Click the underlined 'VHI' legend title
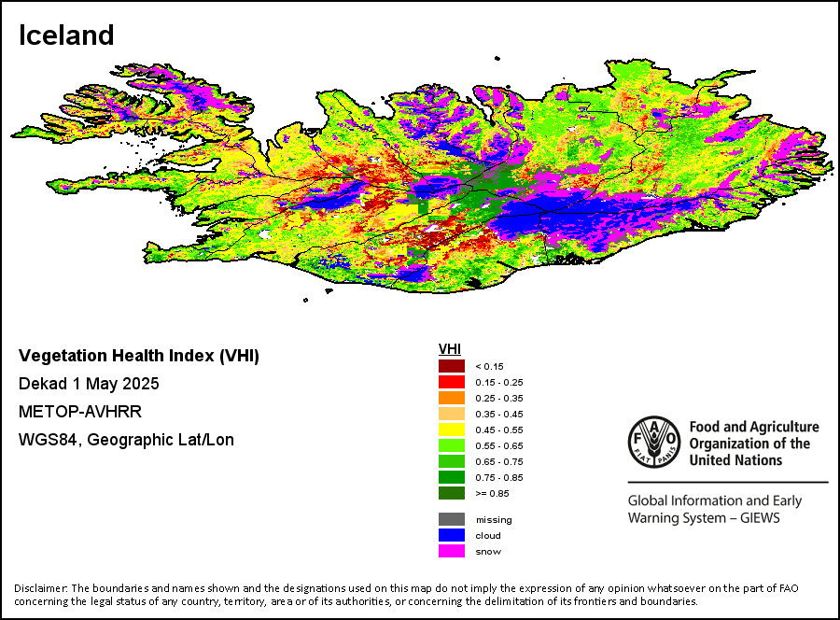Viewport: 840px width, 620px height. tap(450, 349)
